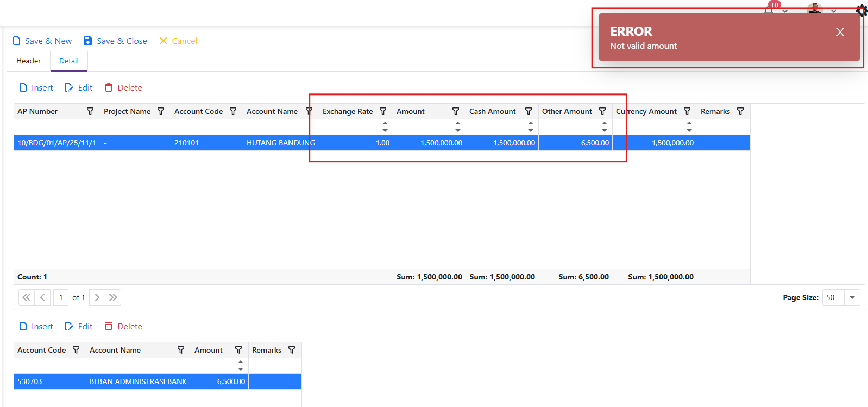Sort by Cash Amount column header

(x=493, y=111)
